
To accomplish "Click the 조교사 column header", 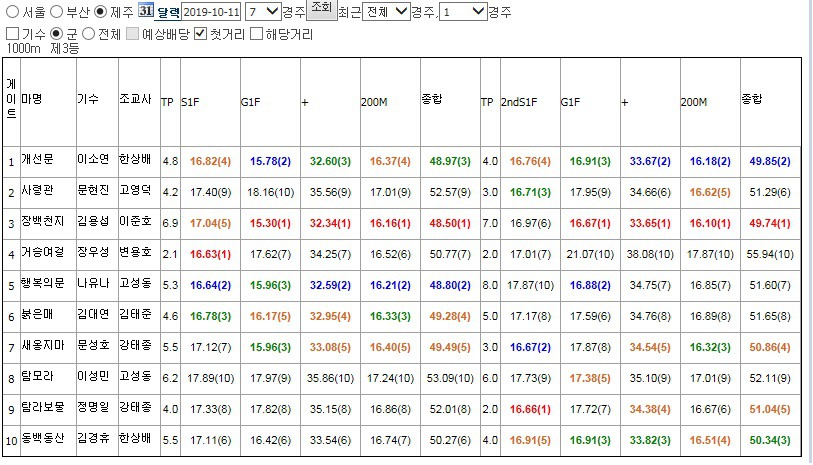I will coord(135,98).
